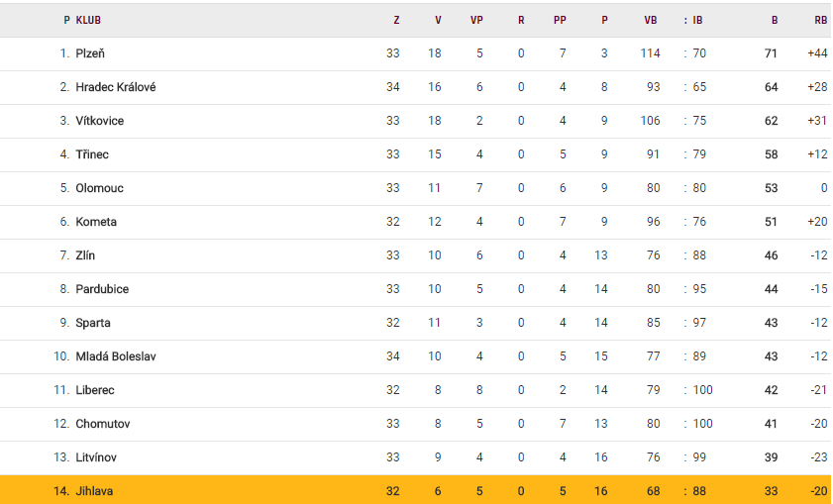Click the PP column header
This screenshot has width=833, height=504.
560,20
